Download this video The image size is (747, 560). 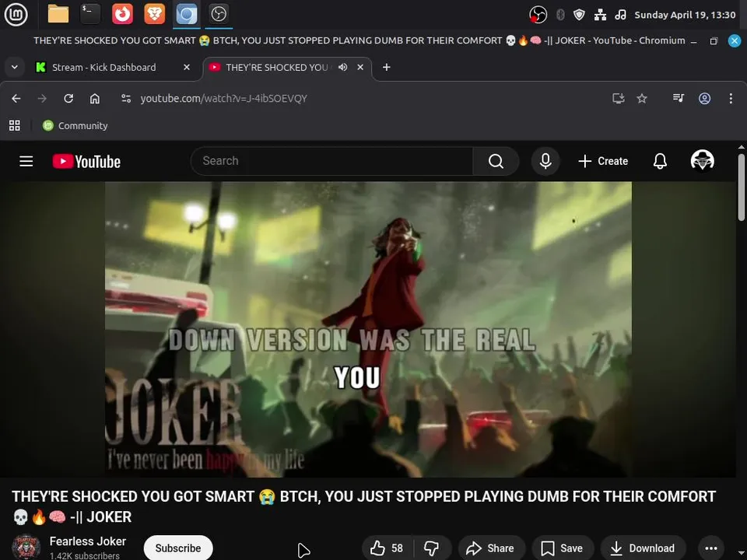[644, 548]
